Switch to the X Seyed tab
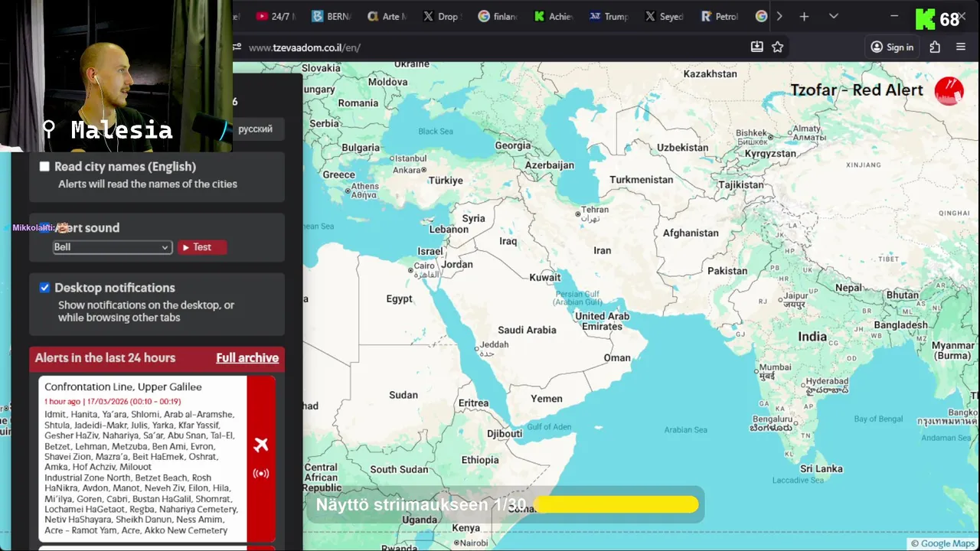This screenshot has height=551, width=980. point(664,16)
